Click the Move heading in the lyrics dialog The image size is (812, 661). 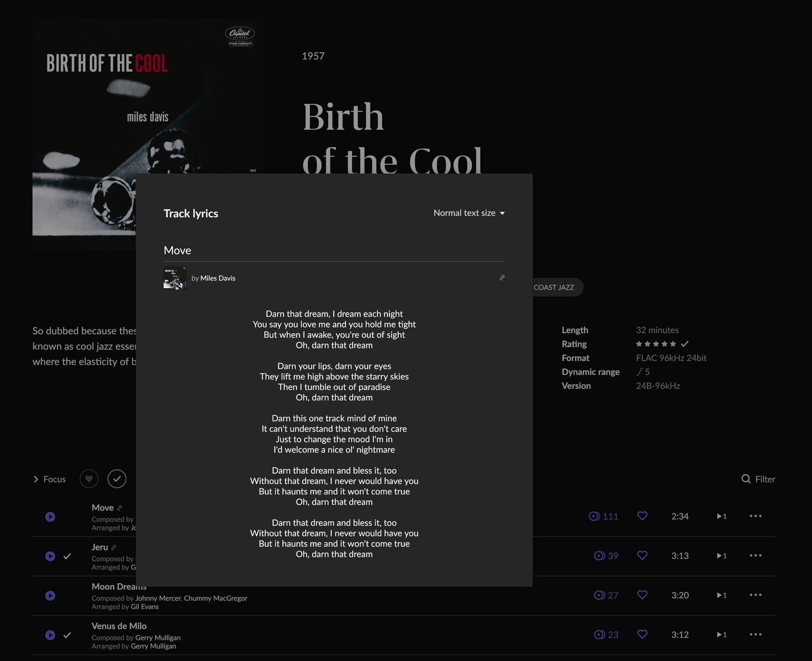177,250
